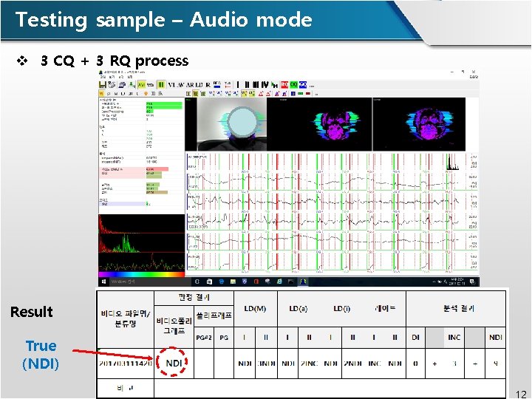The height and width of the screenshot is (399, 532).
Task: Click the rainbow color spectrum bar
Action: (x=141, y=274)
